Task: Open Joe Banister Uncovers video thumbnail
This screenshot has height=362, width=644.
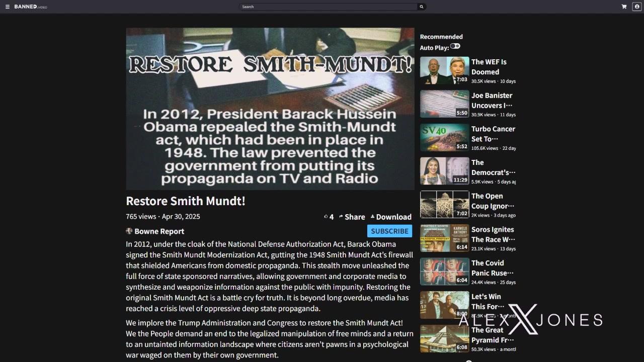Action: tap(444, 104)
